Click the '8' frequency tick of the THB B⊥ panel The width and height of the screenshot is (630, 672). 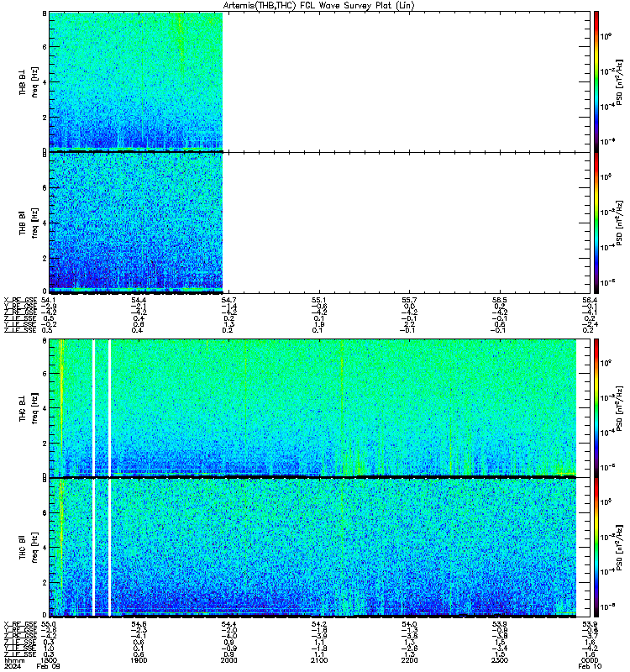(x=45, y=13)
